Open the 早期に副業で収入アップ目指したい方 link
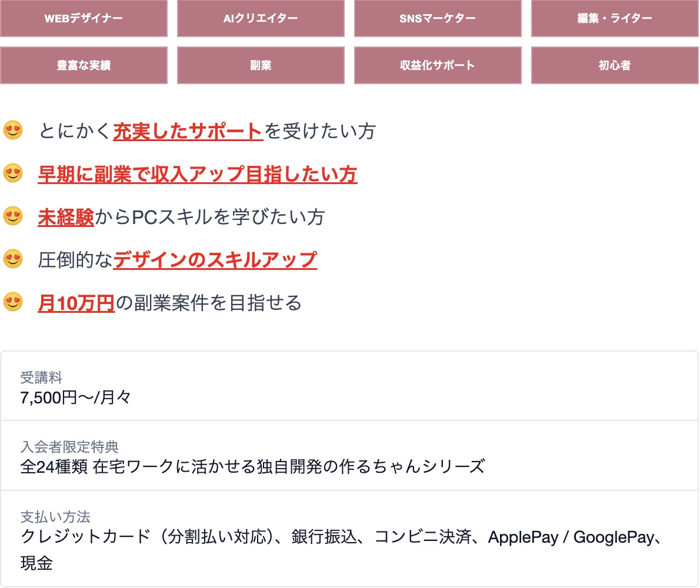 (198, 174)
